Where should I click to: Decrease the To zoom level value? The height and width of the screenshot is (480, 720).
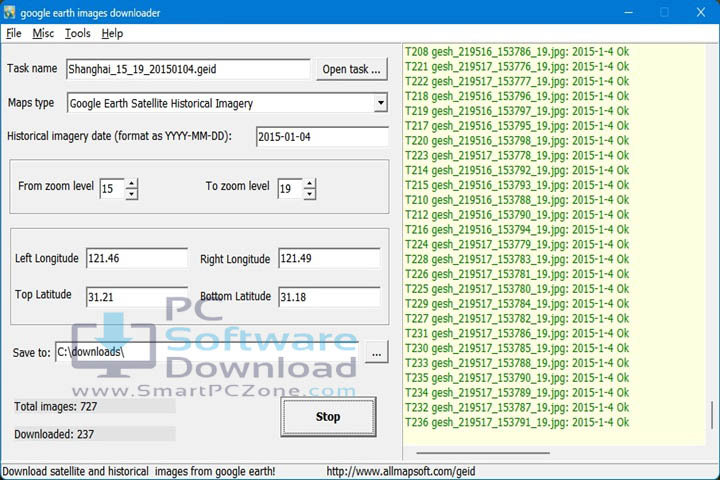(310, 194)
